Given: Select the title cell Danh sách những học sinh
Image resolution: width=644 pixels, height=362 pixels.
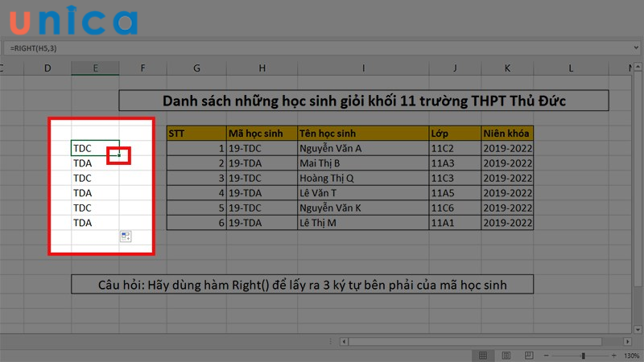Looking at the screenshot, I should [363, 101].
